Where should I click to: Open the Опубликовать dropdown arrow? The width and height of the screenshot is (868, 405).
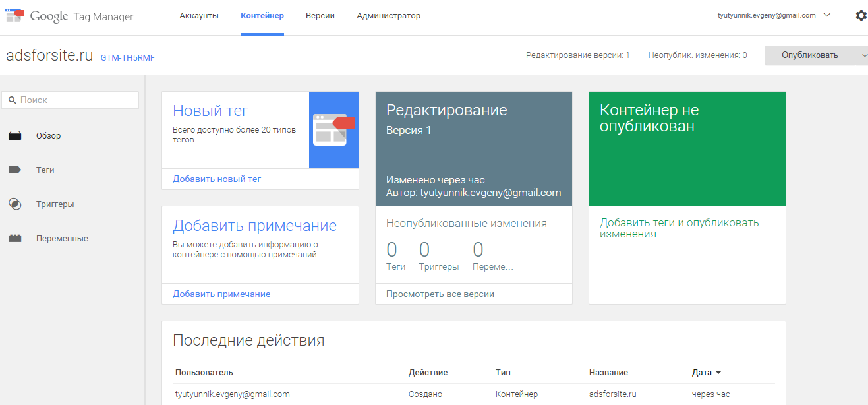[x=863, y=55]
